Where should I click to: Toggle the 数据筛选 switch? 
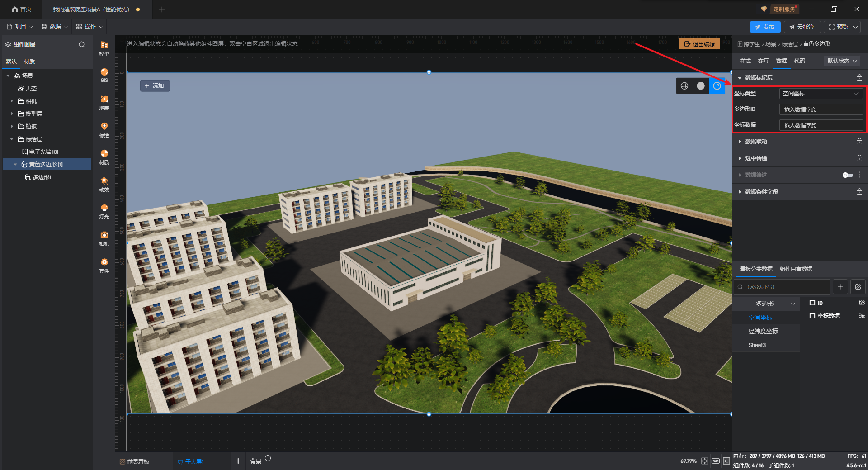point(847,175)
